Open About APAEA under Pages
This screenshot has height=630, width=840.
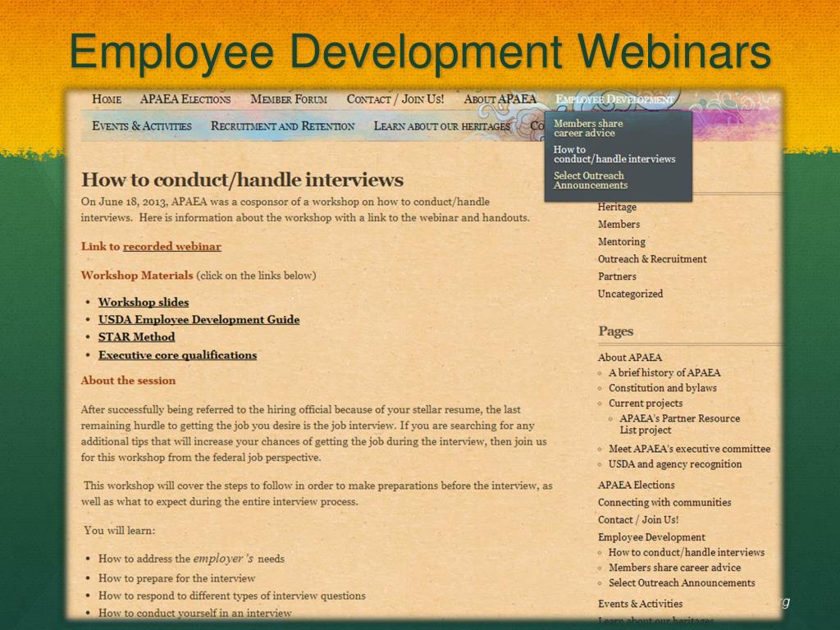[x=630, y=358]
